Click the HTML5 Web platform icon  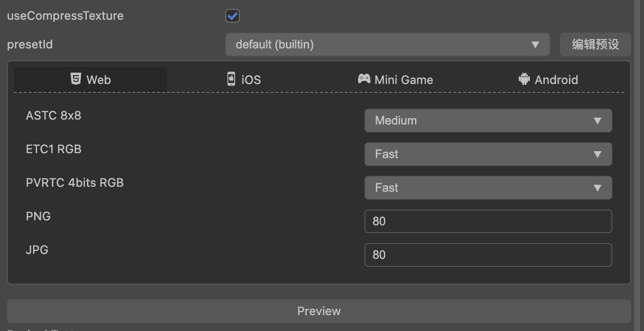click(76, 79)
